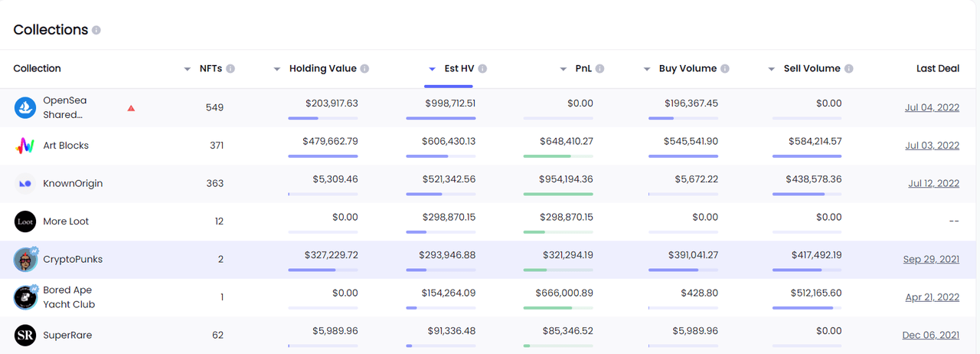Click the OpenSea NFT count 549
The image size is (980, 354).
pyautogui.click(x=214, y=107)
